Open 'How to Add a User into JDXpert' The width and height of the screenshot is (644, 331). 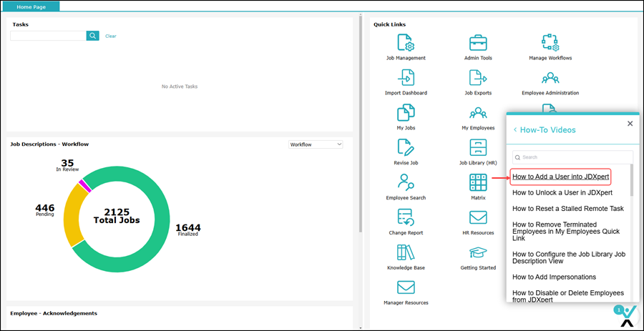(x=561, y=177)
